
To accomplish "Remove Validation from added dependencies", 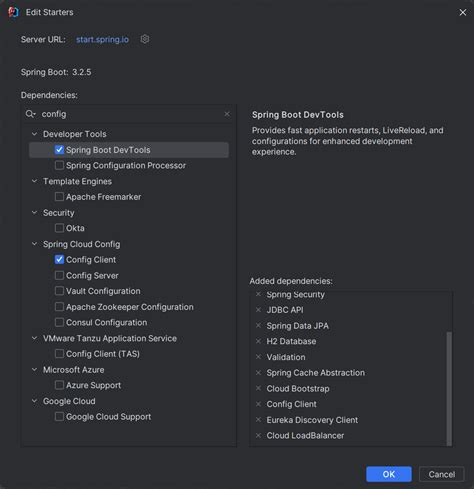I will point(258,357).
